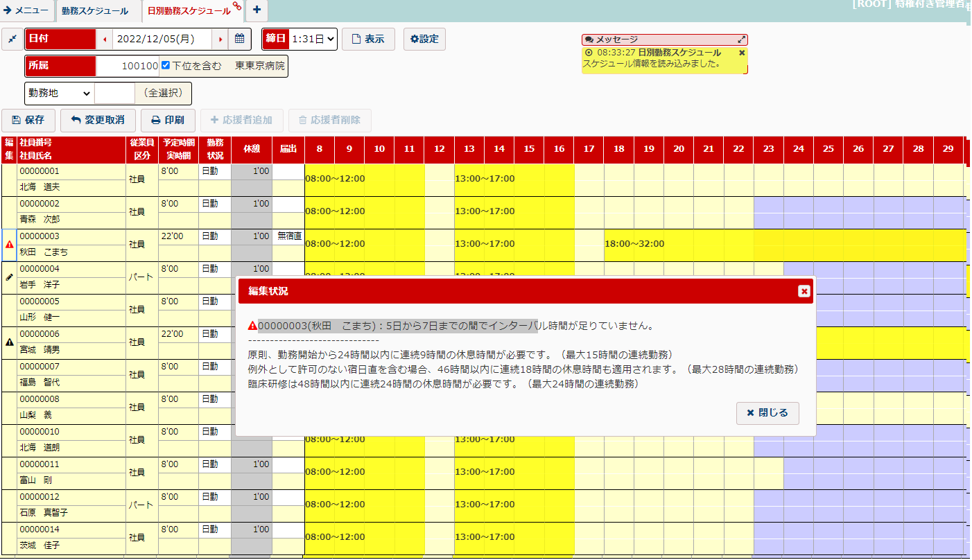This screenshot has width=972, height=560.
Task: Open the メニュー tab
Action: click(x=27, y=11)
